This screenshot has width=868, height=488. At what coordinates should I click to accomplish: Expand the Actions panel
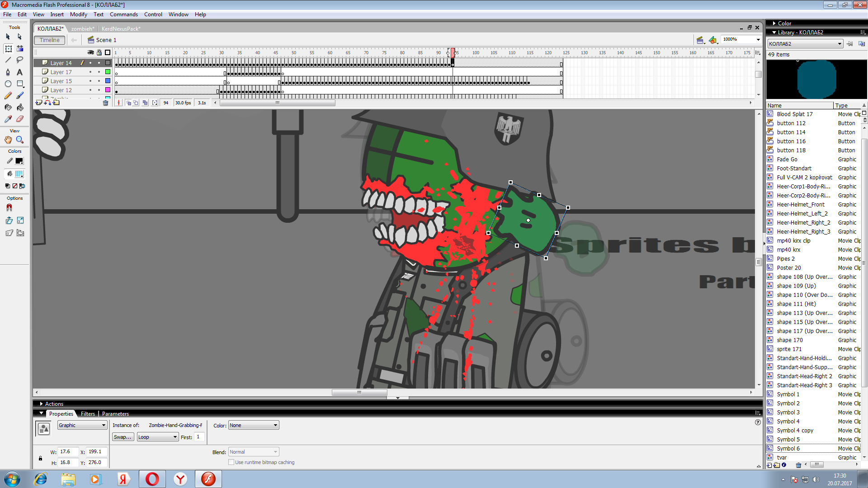(x=42, y=404)
